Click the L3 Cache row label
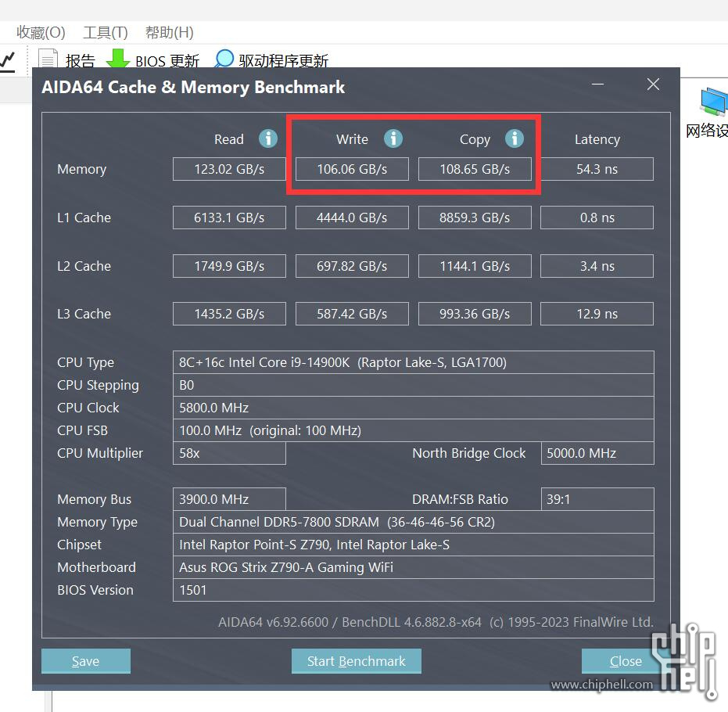This screenshot has width=728, height=712. coord(84,314)
